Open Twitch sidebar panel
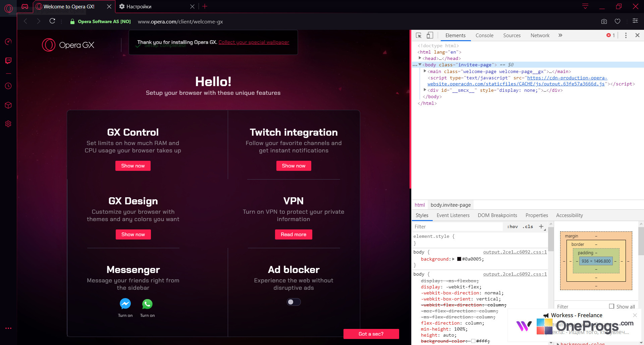644x345 pixels. coord(8,61)
